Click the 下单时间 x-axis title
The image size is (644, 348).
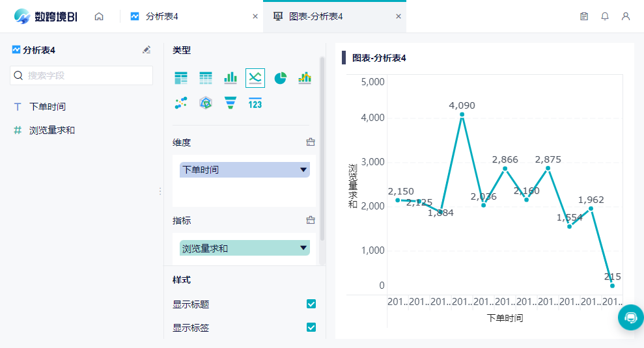505,318
